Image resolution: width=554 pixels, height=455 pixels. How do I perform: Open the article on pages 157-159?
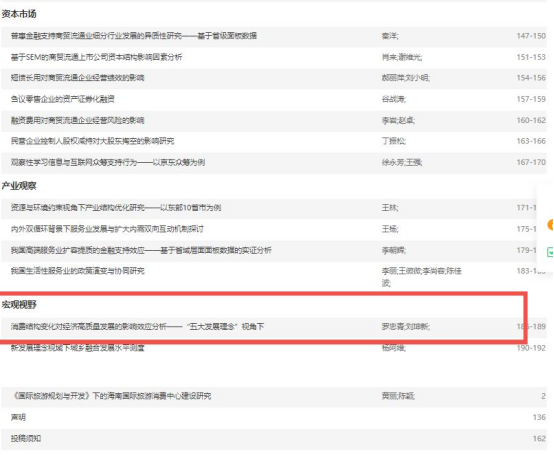tap(63, 99)
